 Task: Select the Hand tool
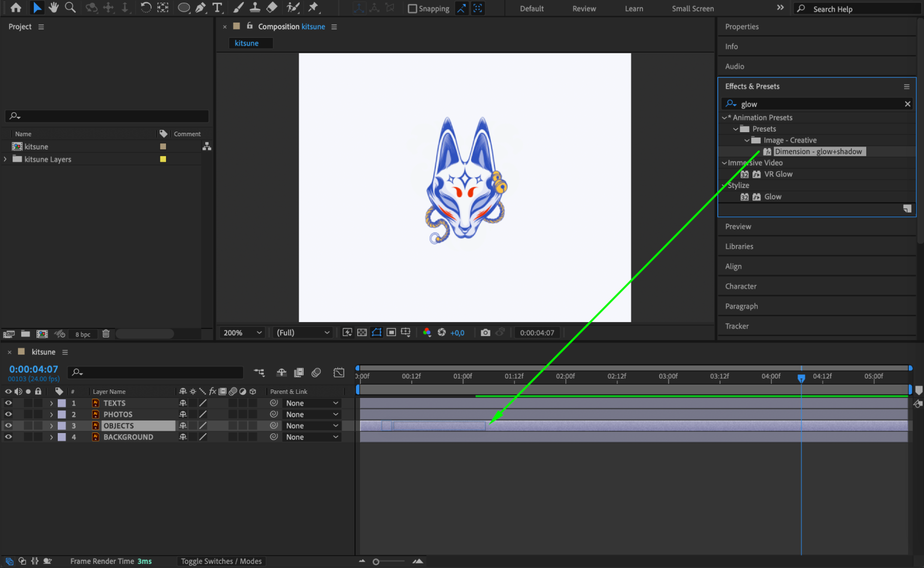54,7
